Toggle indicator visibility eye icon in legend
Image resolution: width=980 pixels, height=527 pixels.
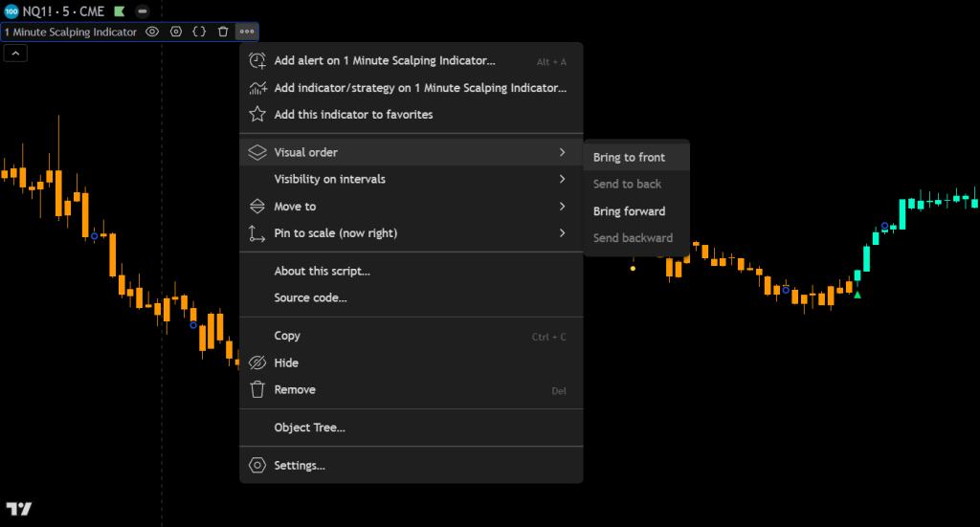click(x=152, y=32)
